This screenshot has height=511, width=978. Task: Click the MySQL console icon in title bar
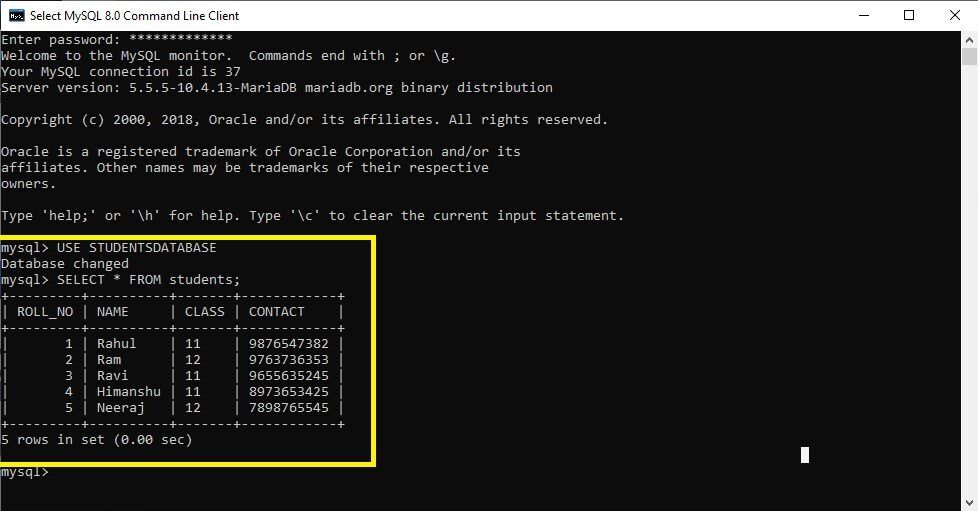(x=17, y=16)
